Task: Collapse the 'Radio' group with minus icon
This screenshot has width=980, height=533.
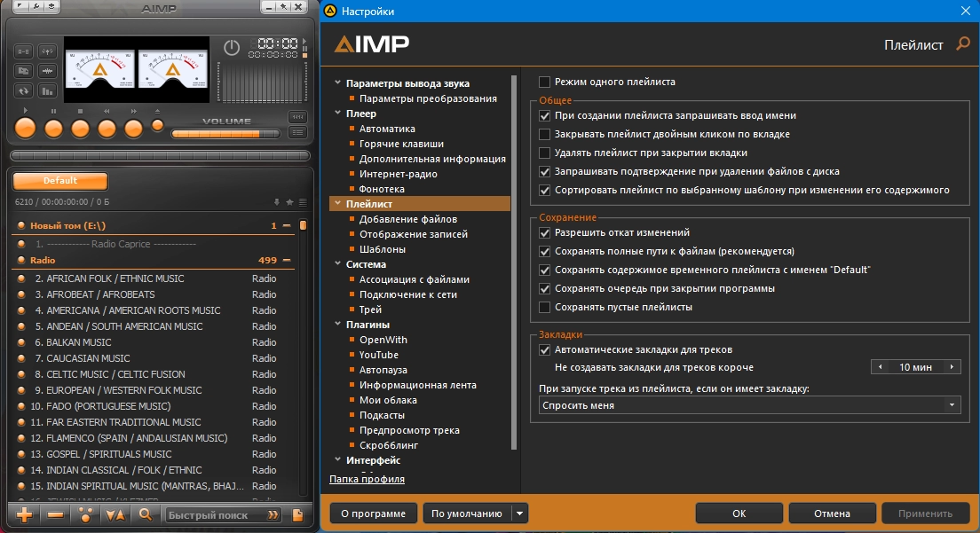Action: [287, 260]
